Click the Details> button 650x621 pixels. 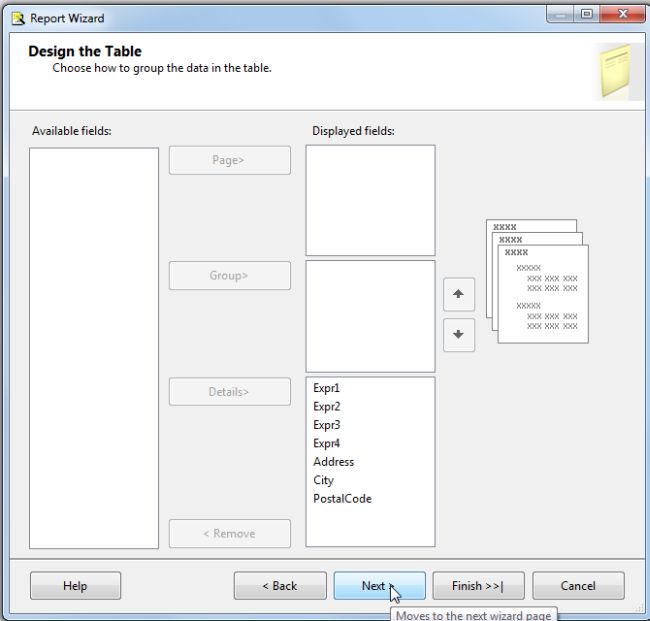coord(230,392)
